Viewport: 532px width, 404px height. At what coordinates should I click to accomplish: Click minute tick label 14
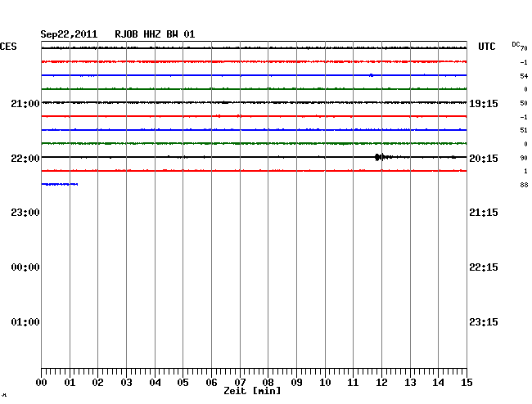pyautogui.click(x=439, y=383)
